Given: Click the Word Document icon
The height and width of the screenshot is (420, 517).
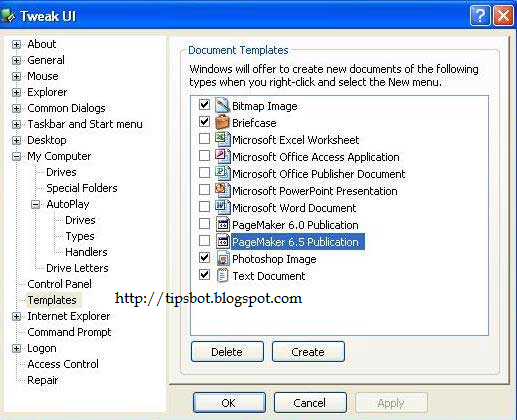Looking at the screenshot, I should tap(222, 207).
